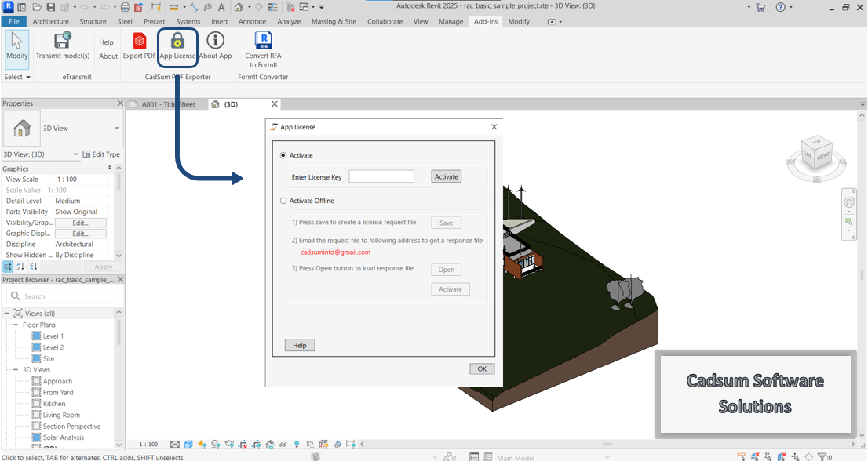Click the Temporary Hide/Isolate glasses icon
Viewport: 868px width, 461px height.
[283, 445]
